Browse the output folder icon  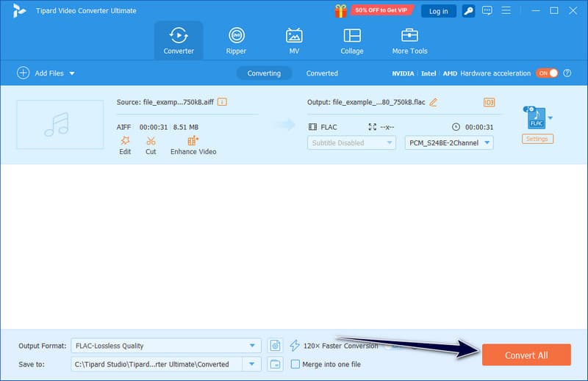click(x=275, y=364)
